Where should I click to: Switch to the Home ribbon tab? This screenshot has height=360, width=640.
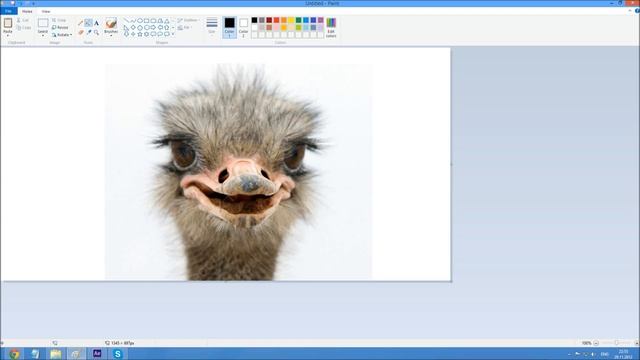(27, 11)
